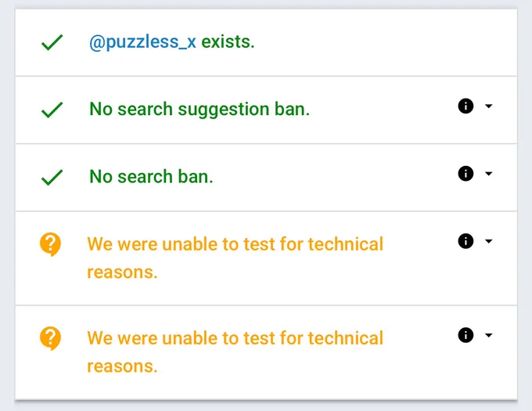Expand first unable-to-test row dropdown arrow

[488, 241]
